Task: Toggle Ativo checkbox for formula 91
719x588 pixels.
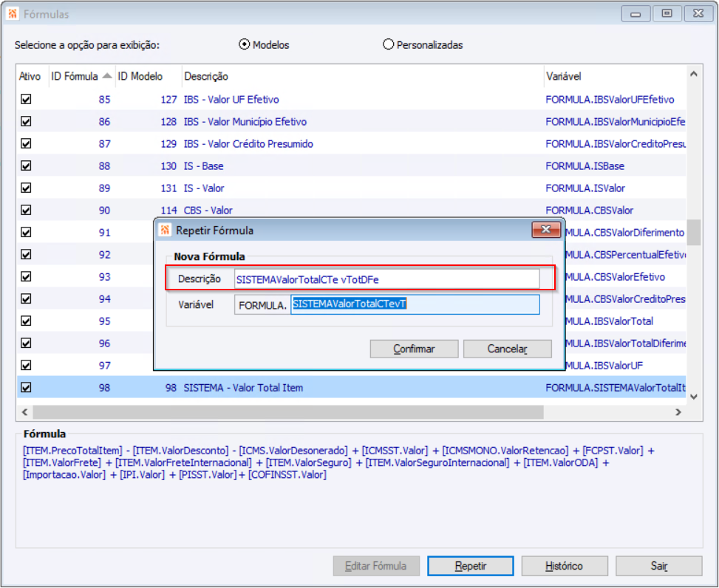Action: (x=26, y=232)
